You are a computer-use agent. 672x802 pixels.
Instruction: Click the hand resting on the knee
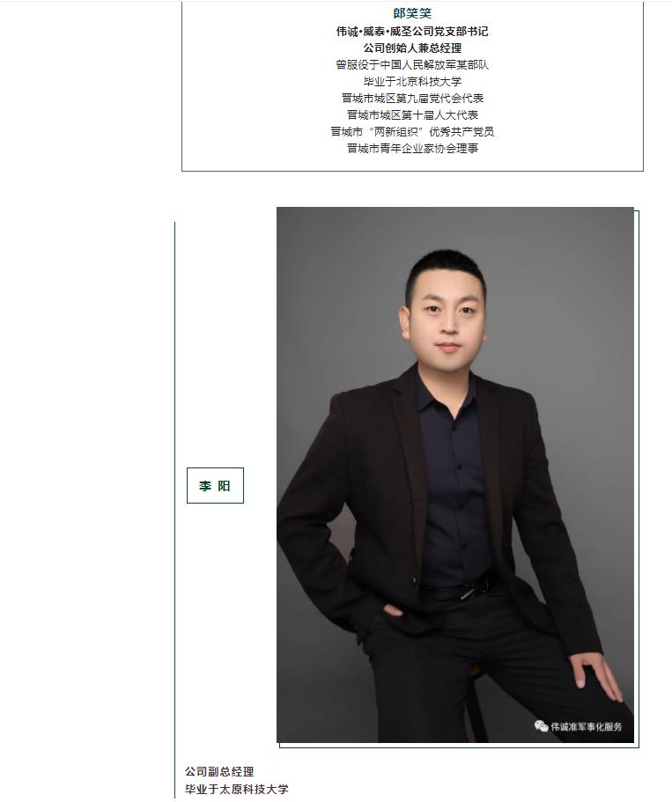click(x=596, y=675)
